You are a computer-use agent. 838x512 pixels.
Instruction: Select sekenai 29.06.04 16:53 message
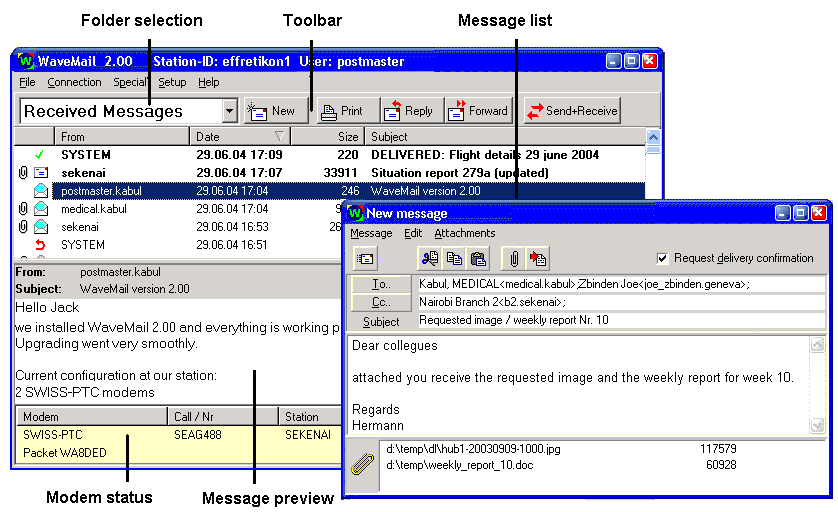178,227
